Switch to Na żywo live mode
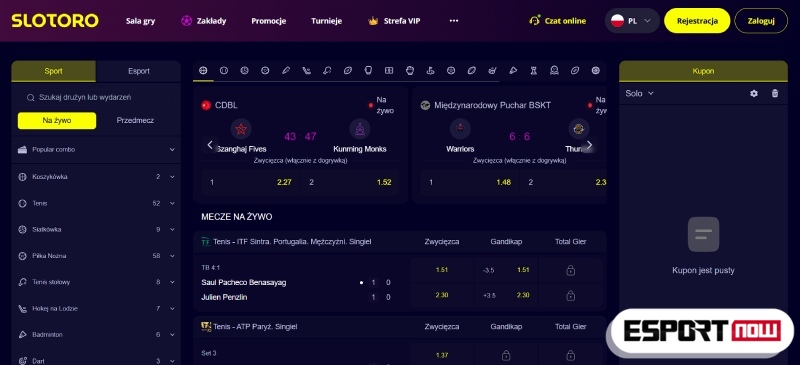Viewport: 800px width, 365px height. (57, 120)
